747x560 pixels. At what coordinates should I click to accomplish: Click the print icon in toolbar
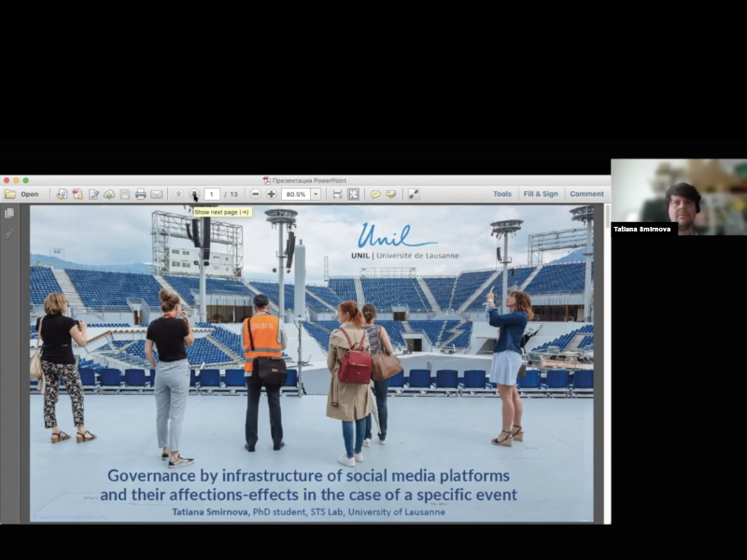(x=140, y=194)
